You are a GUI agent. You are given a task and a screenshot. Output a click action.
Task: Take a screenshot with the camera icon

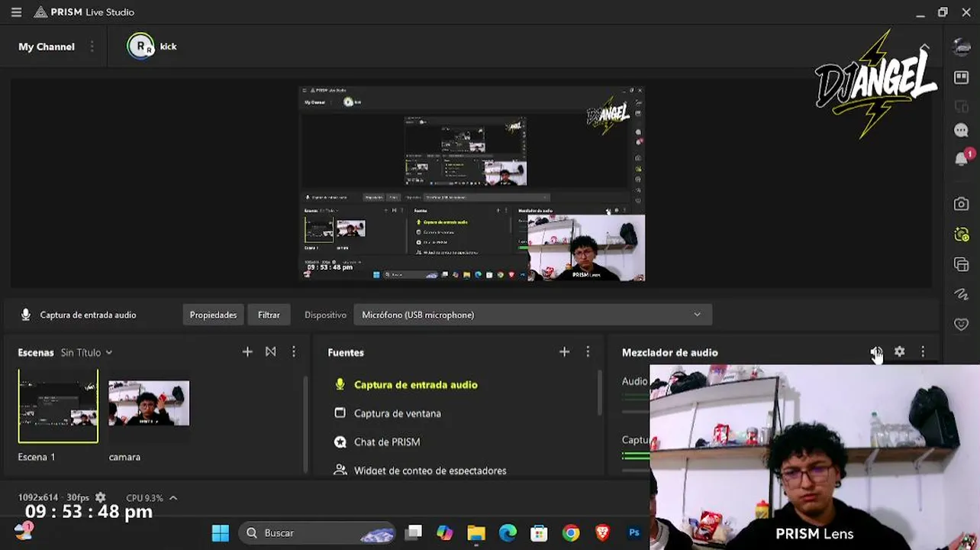click(962, 204)
